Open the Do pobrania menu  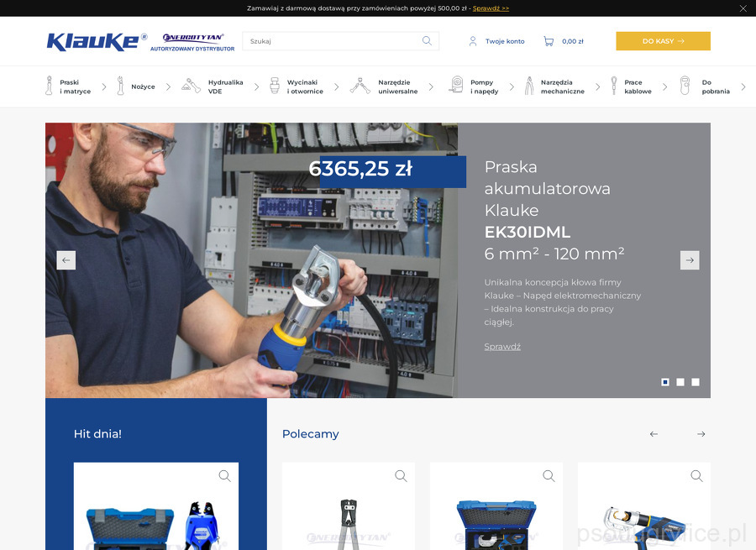coord(716,86)
